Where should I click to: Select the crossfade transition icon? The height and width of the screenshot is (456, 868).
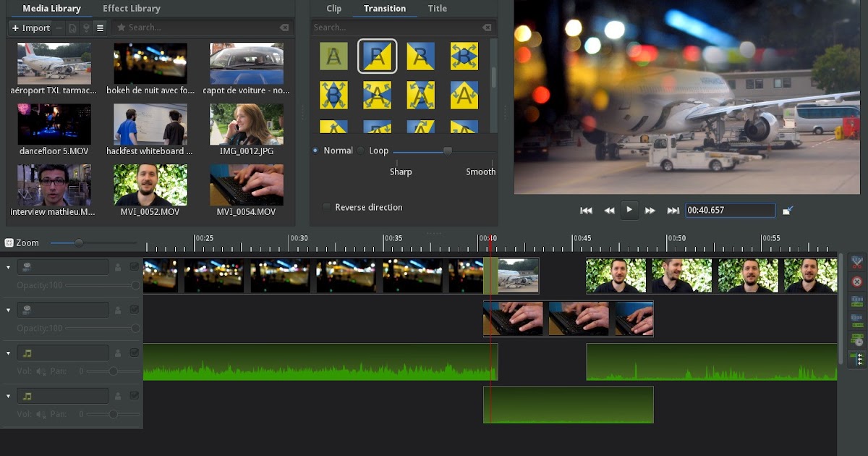pos(333,56)
